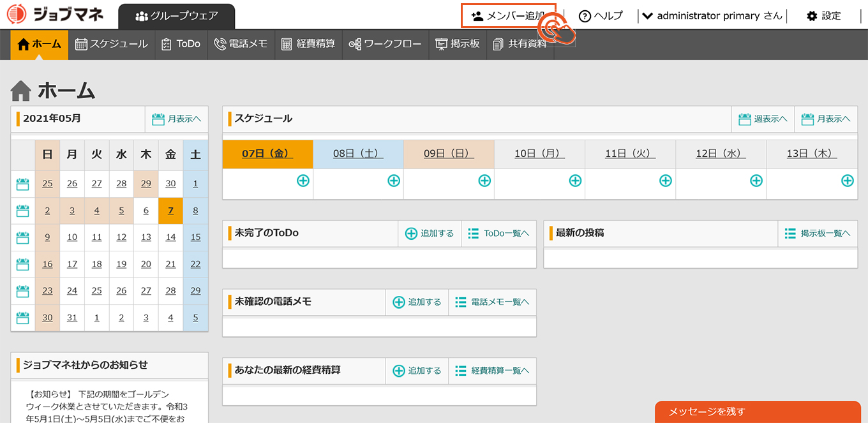The width and height of the screenshot is (868, 423).
Task: Add a schedule entry for 11日(火)
Action: point(666,181)
